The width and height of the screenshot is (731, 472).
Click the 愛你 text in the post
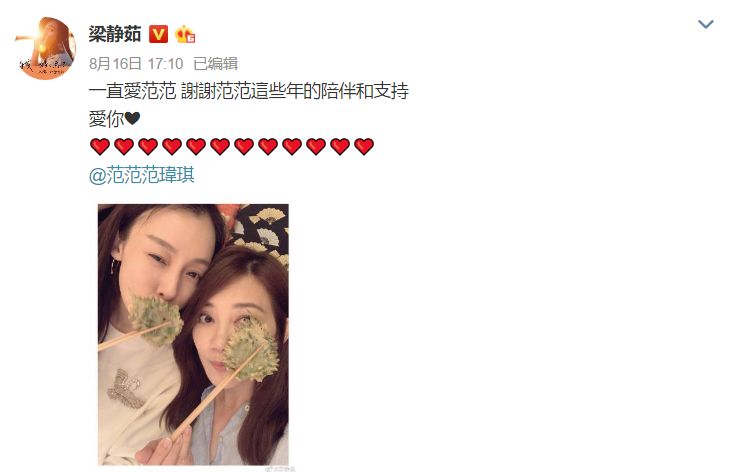pyautogui.click(x=106, y=119)
